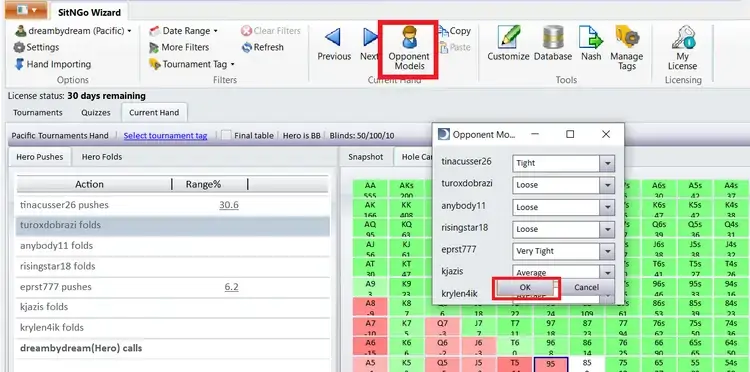Click eprst777 range 6.2 link
Image resolution: width=750 pixels, height=372 pixels.
click(x=232, y=287)
